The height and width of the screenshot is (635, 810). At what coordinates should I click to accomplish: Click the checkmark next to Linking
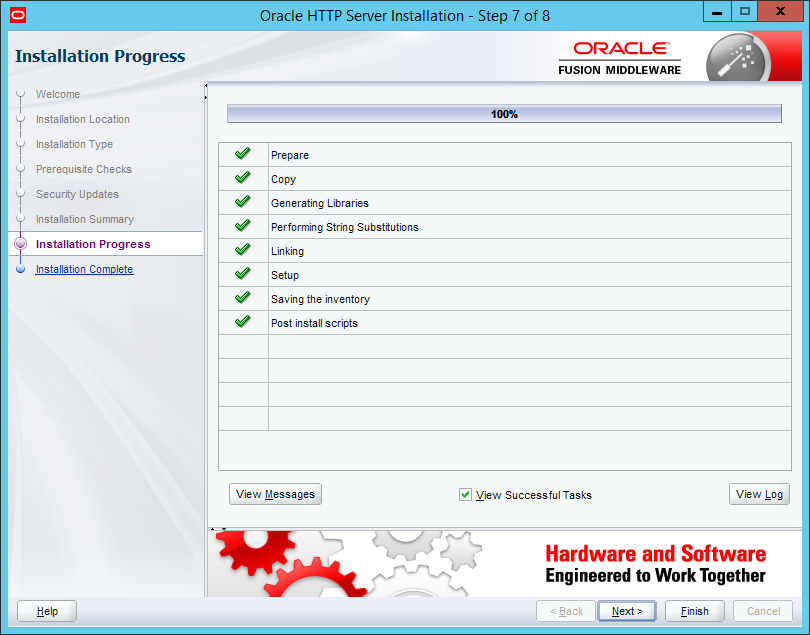tap(242, 250)
